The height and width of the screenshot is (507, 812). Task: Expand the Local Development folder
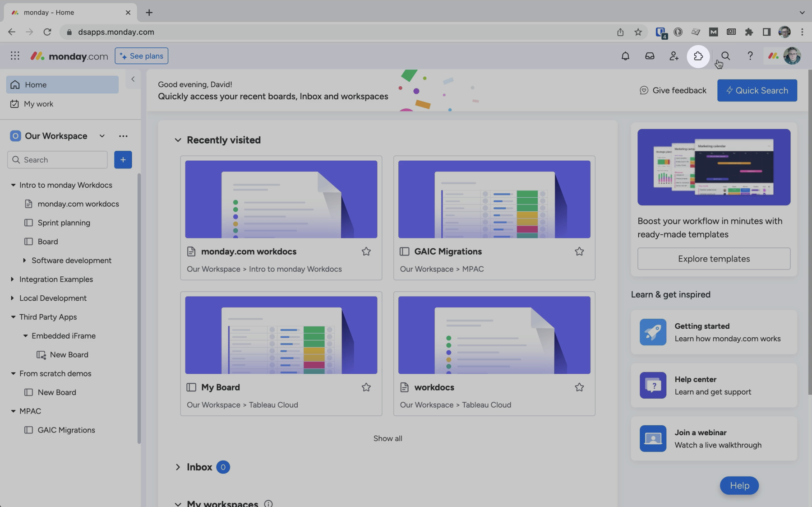[x=12, y=298]
